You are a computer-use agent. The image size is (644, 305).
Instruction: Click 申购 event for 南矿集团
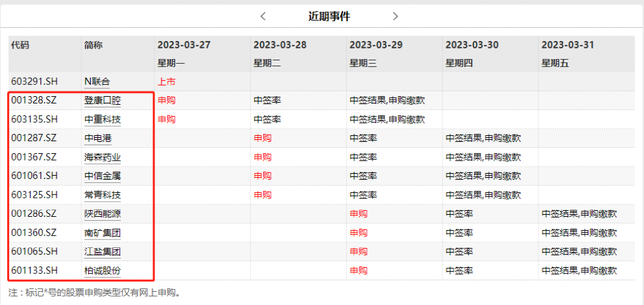coord(359,233)
